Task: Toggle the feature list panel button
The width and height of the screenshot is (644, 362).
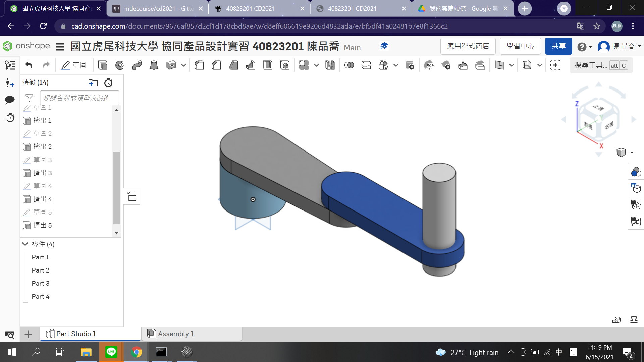Action: 132,196
